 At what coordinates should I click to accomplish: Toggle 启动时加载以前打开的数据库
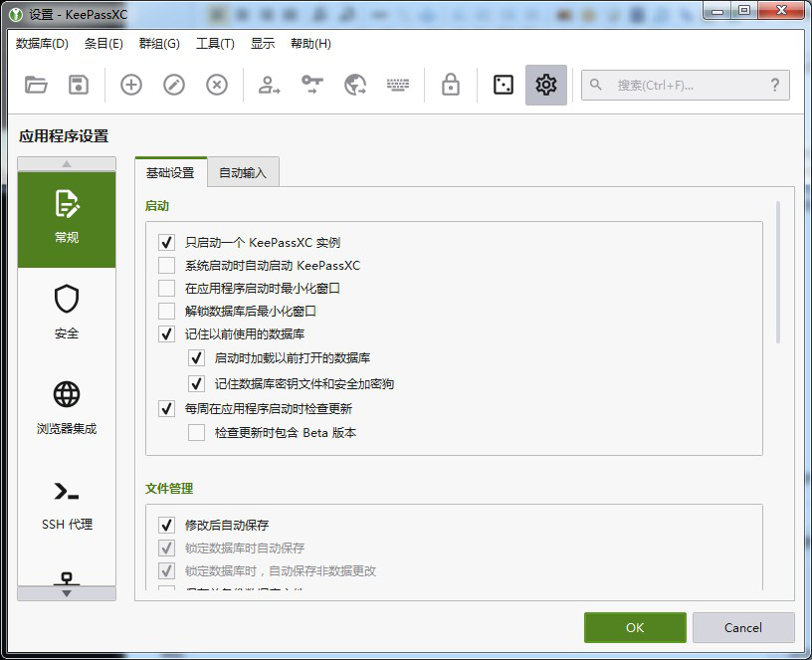click(196, 358)
